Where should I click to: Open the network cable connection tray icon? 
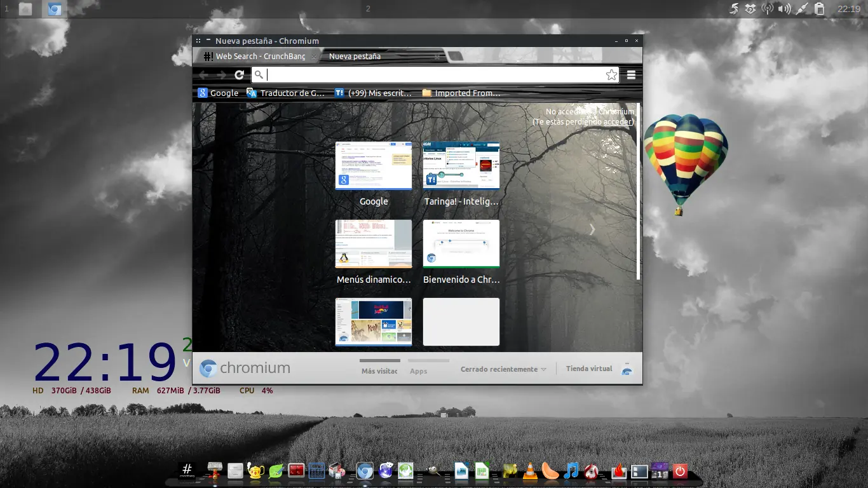click(x=802, y=9)
